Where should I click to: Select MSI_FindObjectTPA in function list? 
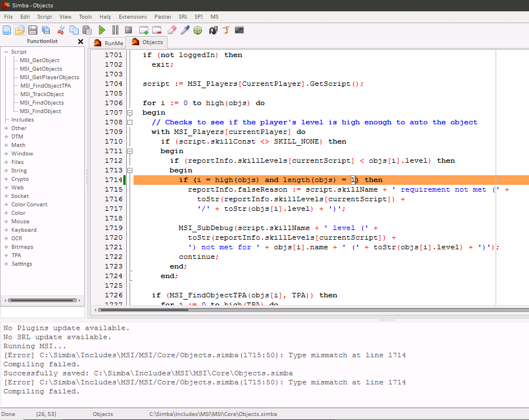pyautogui.click(x=45, y=86)
